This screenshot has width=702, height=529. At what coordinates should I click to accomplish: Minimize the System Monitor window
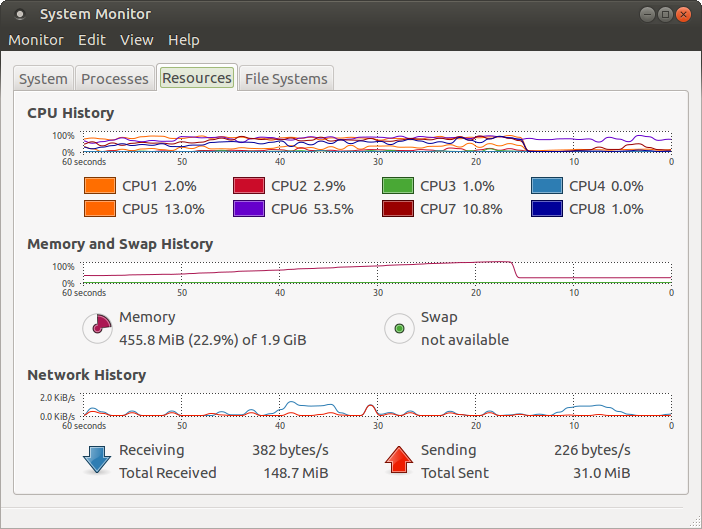coord(647,14)
